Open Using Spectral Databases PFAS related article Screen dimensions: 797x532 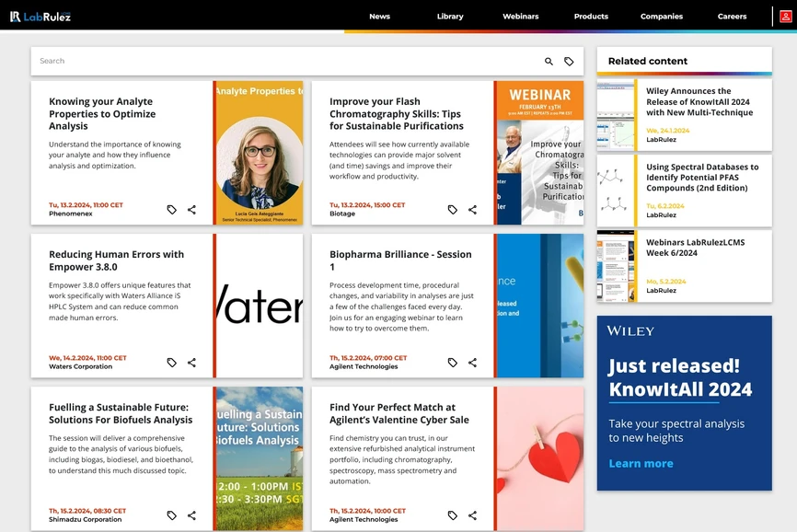[x=702, y=178]
